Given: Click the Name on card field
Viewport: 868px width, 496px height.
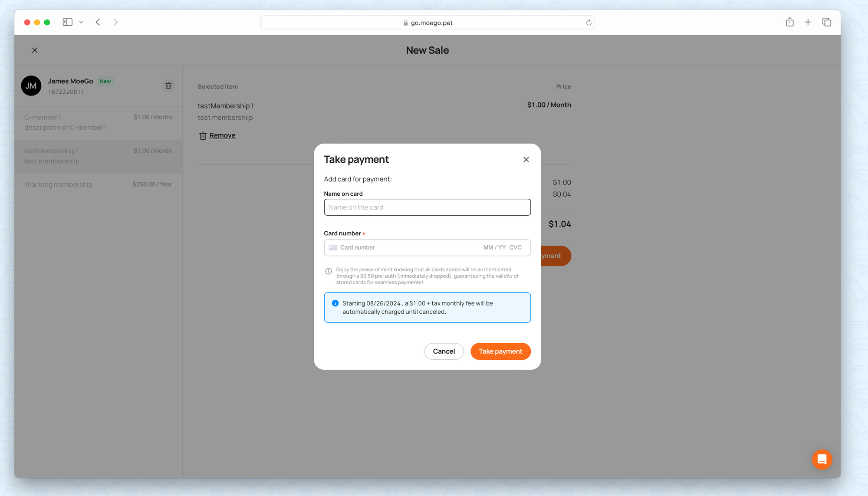Looking at the screenshot, I should [427, 207].
